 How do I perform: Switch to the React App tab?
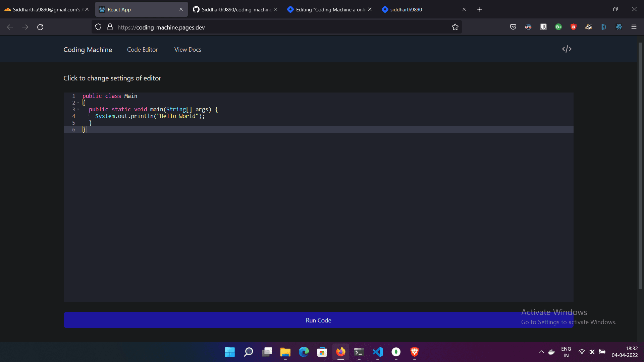134,9
